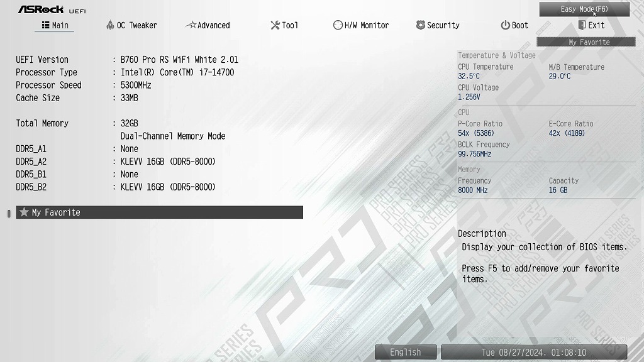Click P-Core Ratio 54x (5386) value
The image size is (644, 362).
(x=476, y=133)
